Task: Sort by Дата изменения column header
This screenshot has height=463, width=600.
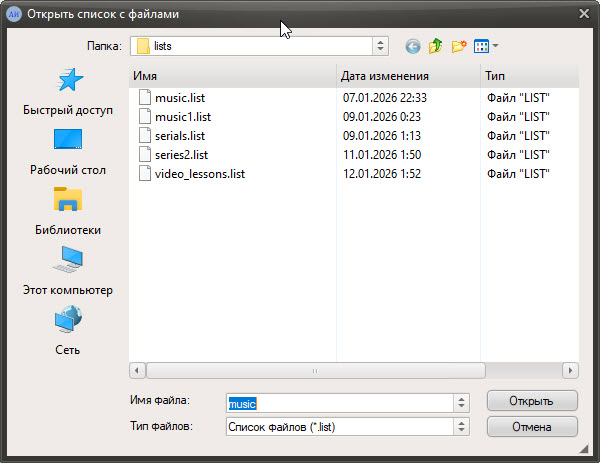Action: point(408,76)
